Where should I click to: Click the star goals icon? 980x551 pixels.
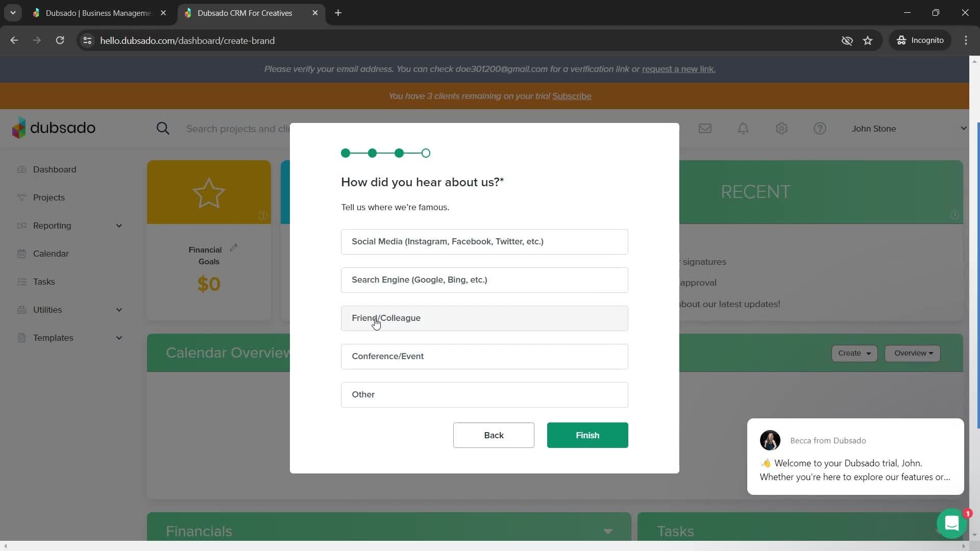[x=209, y=193]
